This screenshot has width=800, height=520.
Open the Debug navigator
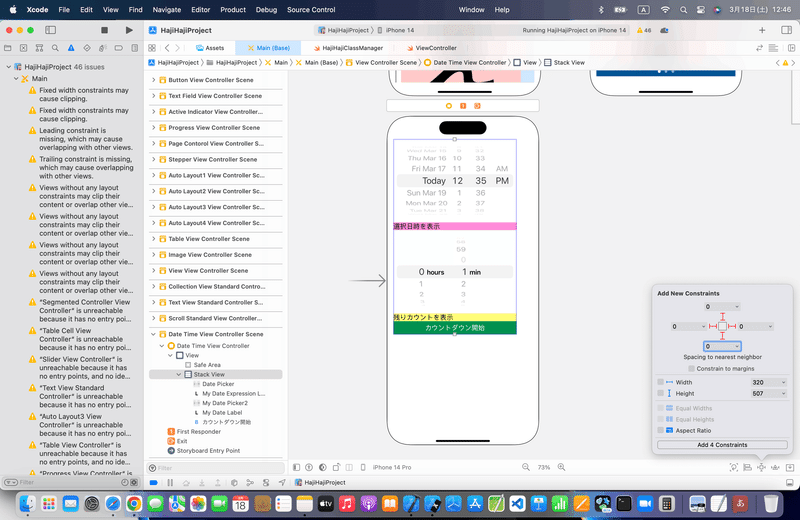pyautogui.click(x=103, y=48)
